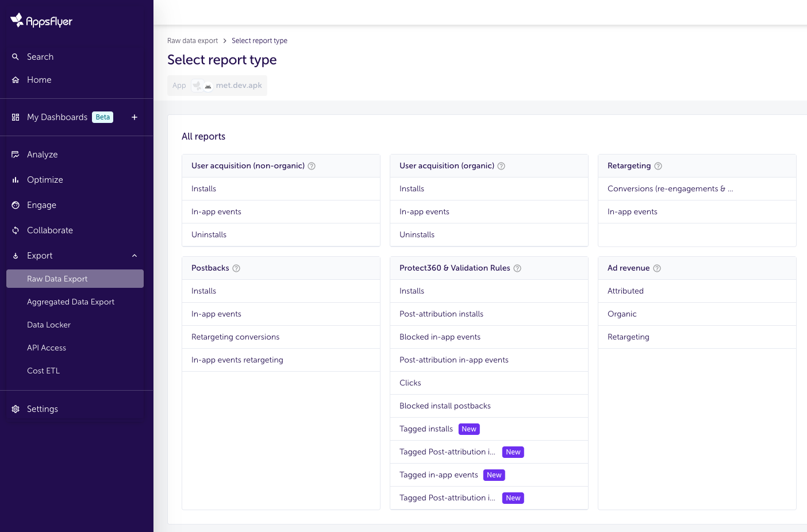Open the Analyze section icon

16,154
